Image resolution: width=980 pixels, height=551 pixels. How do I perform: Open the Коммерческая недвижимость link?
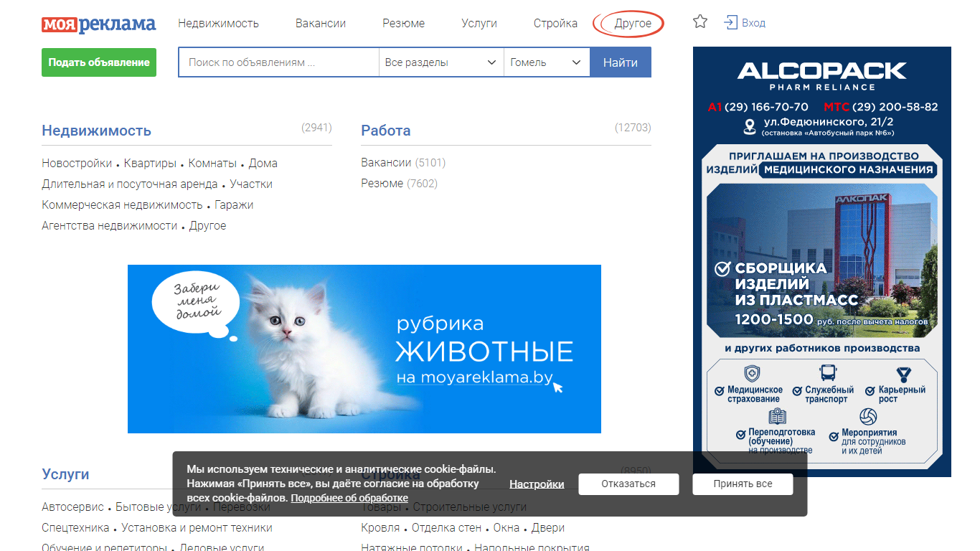coord(122,204)
